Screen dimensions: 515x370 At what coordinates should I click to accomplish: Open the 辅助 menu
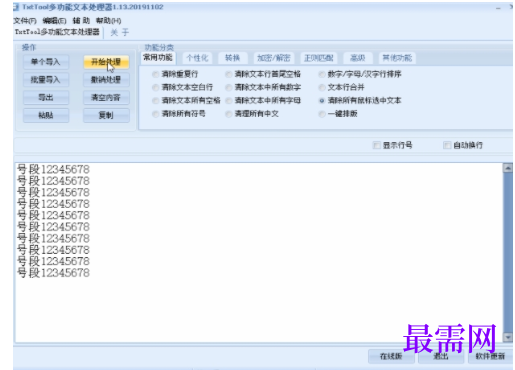[x=81, y=21]
